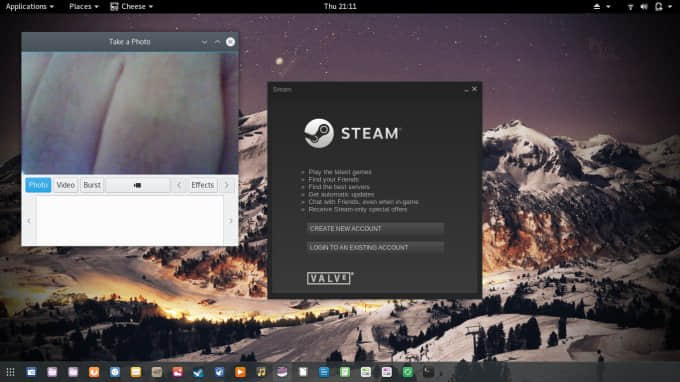Open the orange Firefox-style dock icon
Image resolution: width=680 pixels, height=382 pixels.
point(94,372)
